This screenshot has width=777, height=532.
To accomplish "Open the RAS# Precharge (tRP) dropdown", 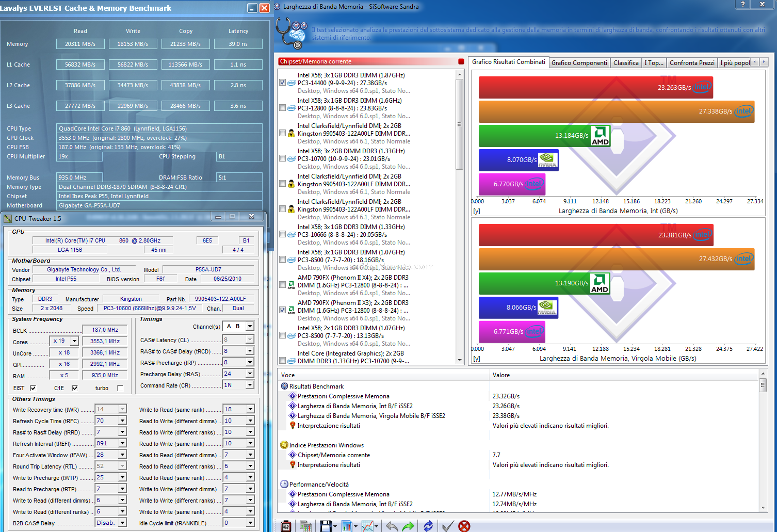I will click(250, 362).
